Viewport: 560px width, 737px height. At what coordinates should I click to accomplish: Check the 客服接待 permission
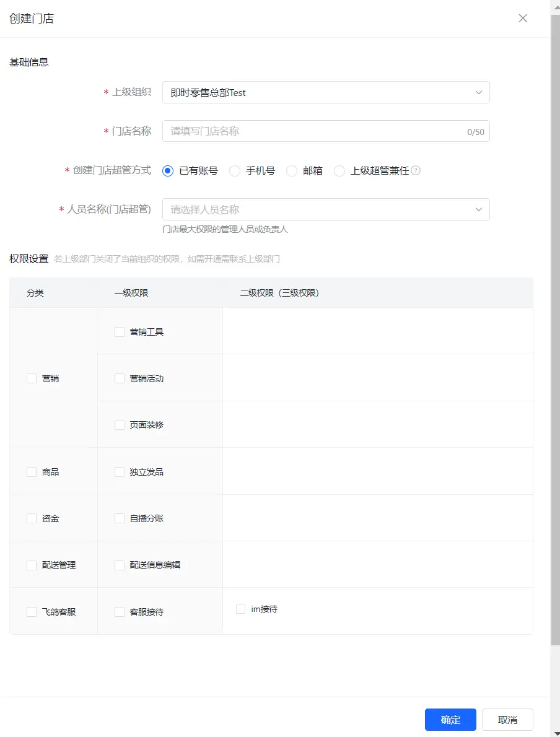click(x=120, y=612)
